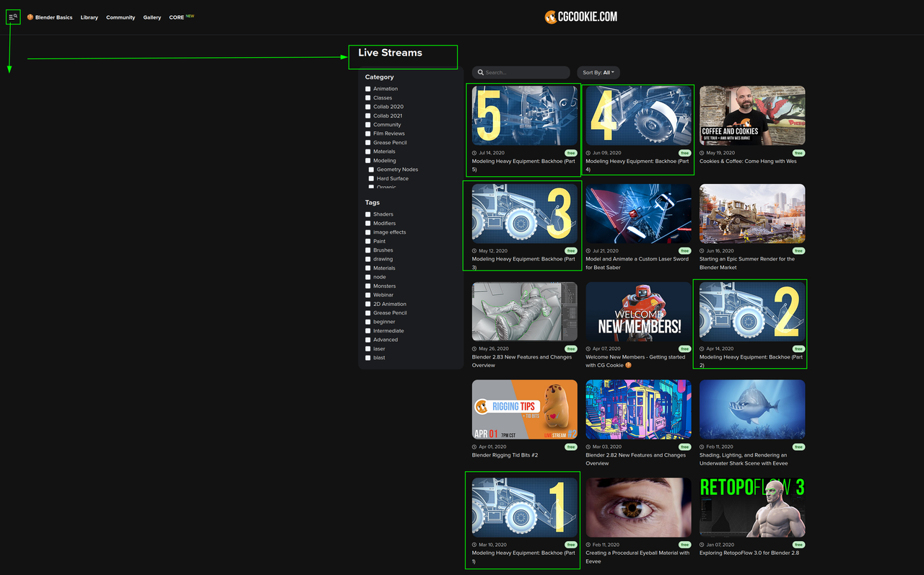Check the Monsters tag checkbox
924x575 pixels.
(x=368, y=286)
